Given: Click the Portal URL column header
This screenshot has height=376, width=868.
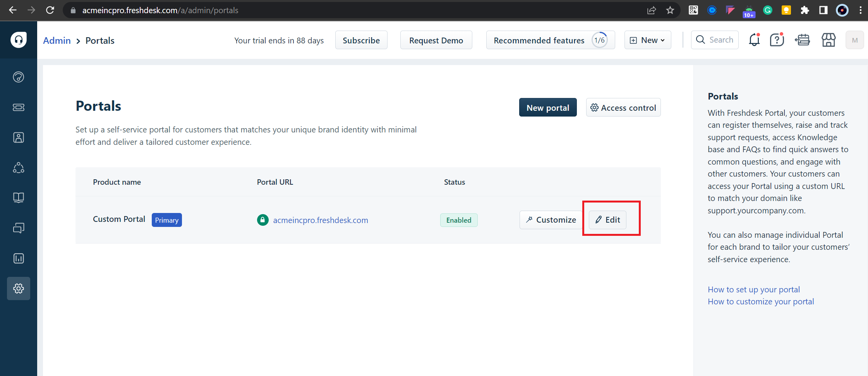Looking at the screenshot, I should click(275, 182).
